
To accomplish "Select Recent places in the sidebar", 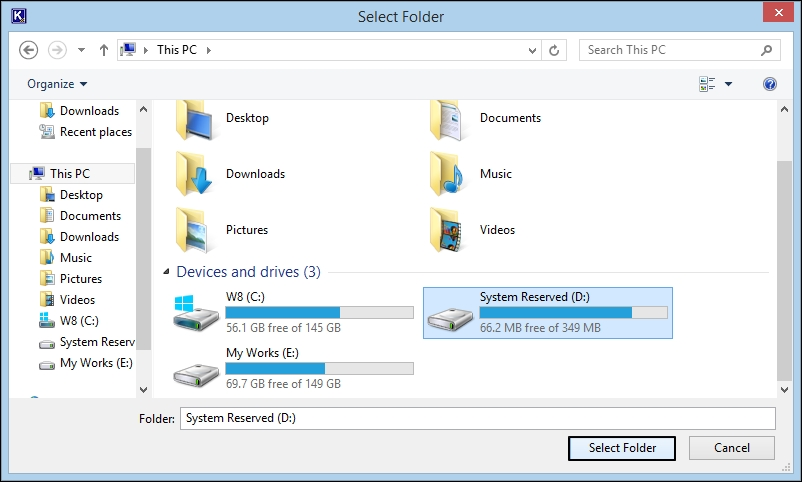I will click(86, 132).
